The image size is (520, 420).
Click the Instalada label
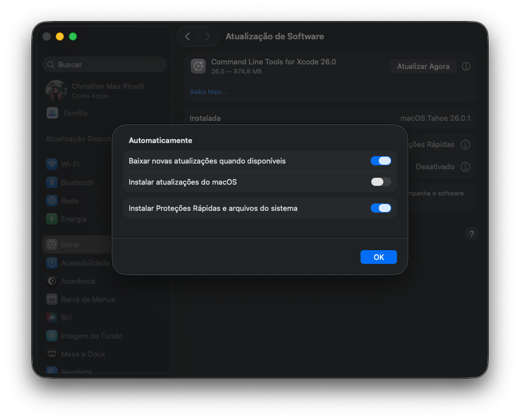[x=205, y=119]
